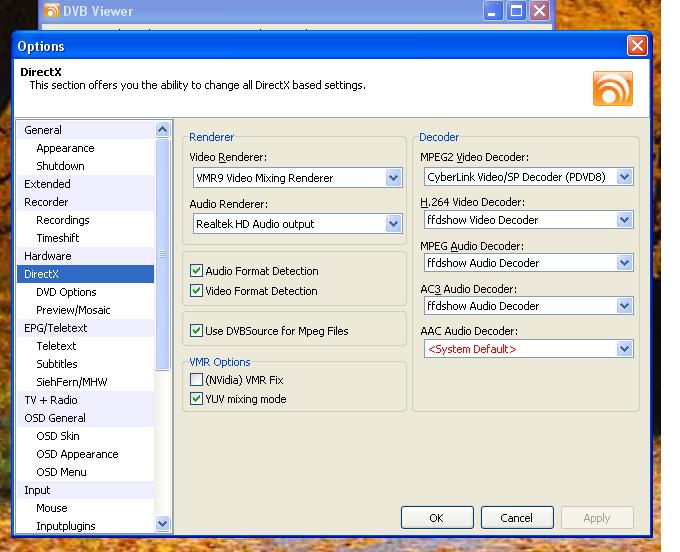Minimize the DVB Viewer window
Image resolution: width=680 pixels, height=552 pixels.
[492, 11]
